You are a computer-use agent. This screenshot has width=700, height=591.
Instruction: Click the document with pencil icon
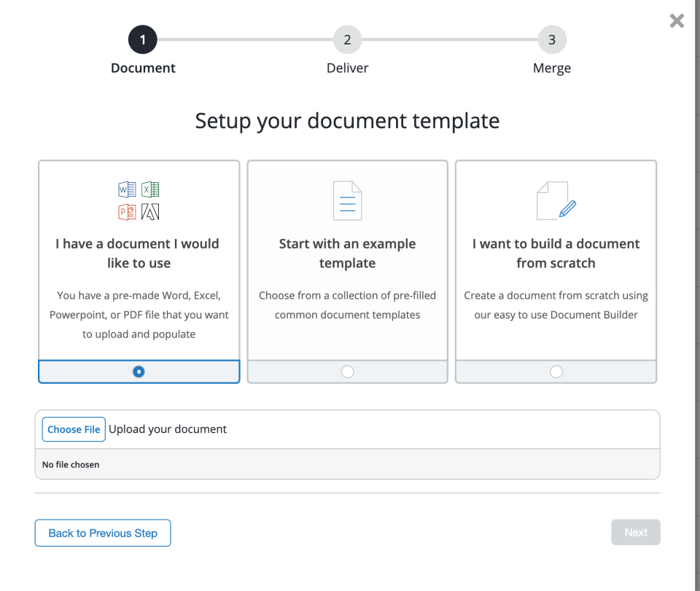[556, 200]
